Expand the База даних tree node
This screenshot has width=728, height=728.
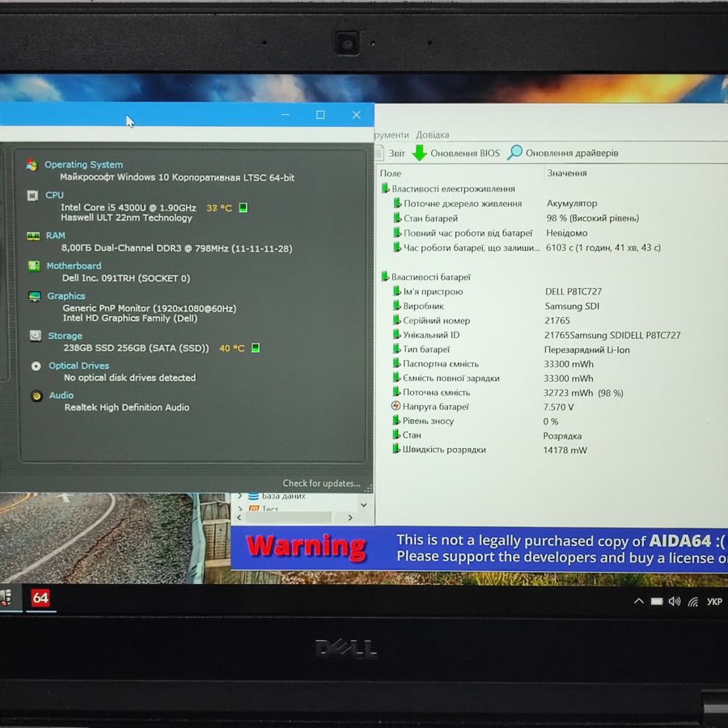tap(239, 496)
